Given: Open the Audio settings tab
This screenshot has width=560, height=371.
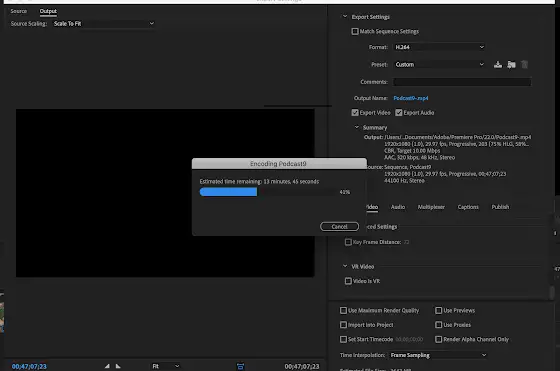Looking at the screenshot, I should [x=398, y=207].
